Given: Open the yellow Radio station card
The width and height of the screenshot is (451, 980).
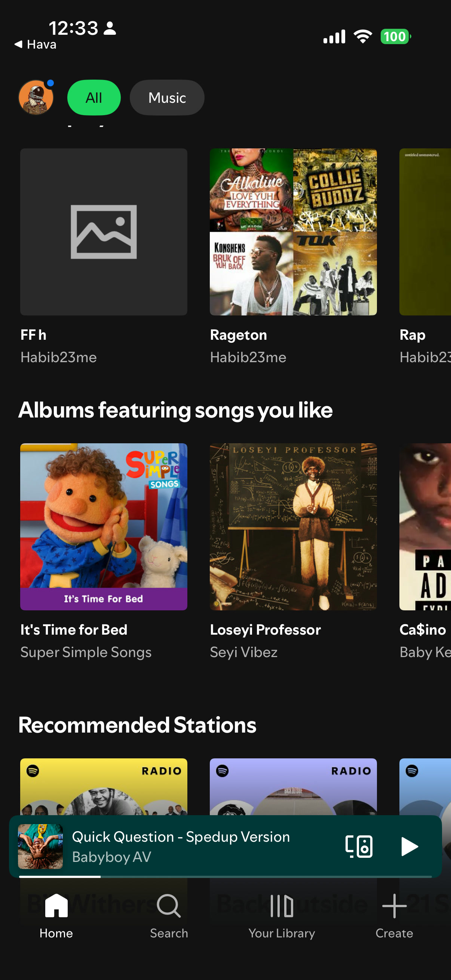Looking at the screenshot, I should click(x=104, y=786).
